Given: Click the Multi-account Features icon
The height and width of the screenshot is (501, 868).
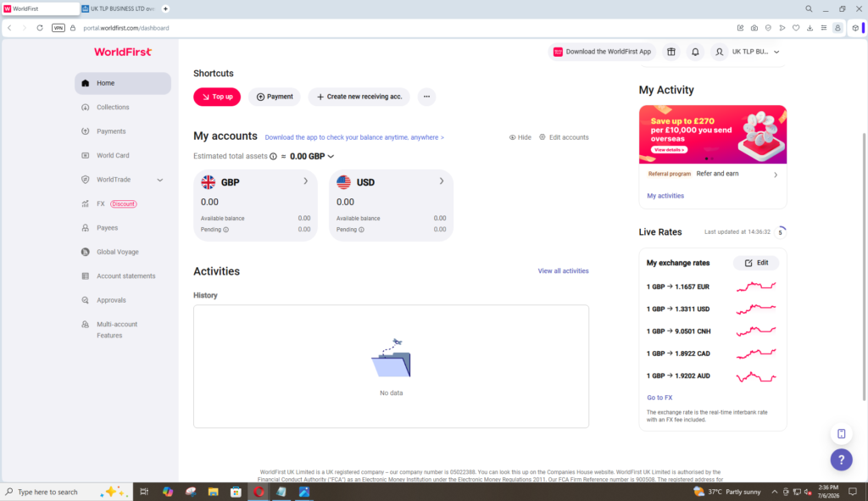Looking at the screenshot, I should tap(86, 325).
